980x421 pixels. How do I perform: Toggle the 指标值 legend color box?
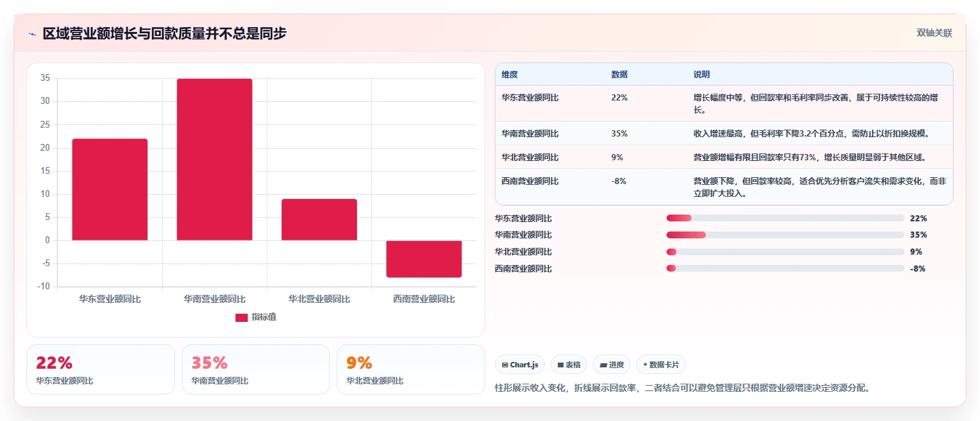(242, 317)
